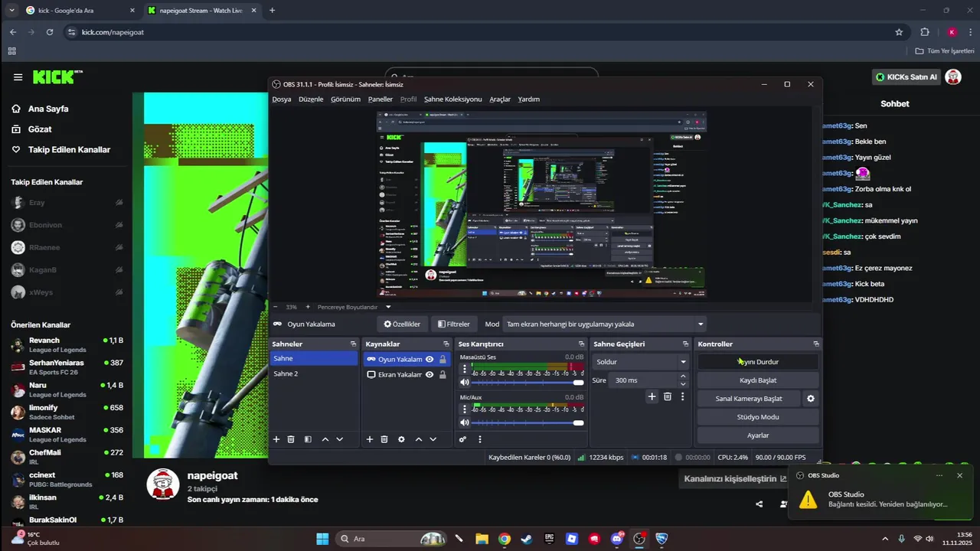Open Chrome extensions puzzle icon
The image size is (980, 551).
click(925, 32)
